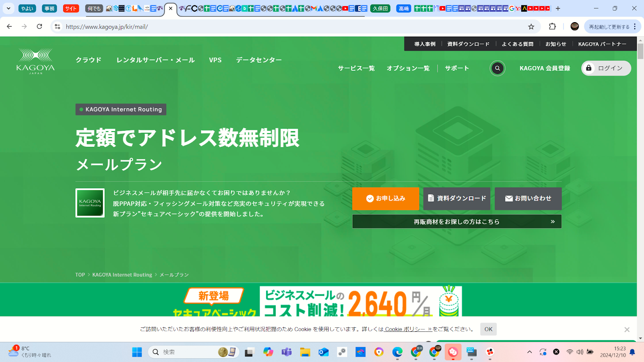Click the browser back arrow

[x=9, y=27]
